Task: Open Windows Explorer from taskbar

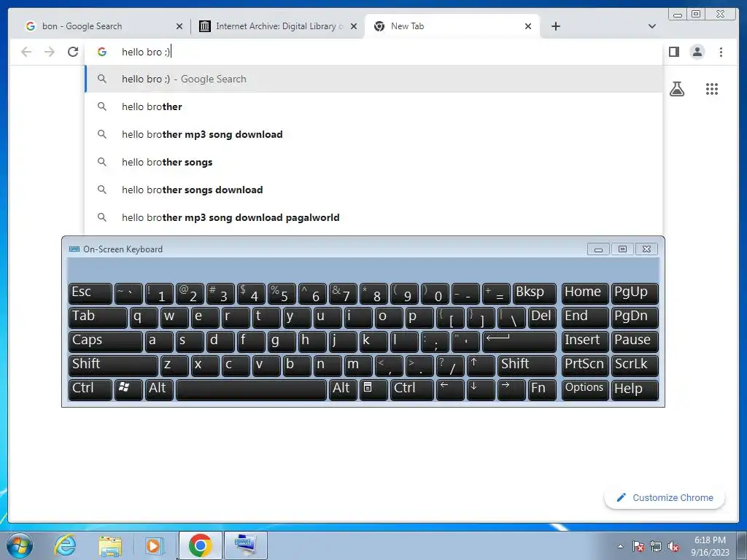Action: click(110, 545)
